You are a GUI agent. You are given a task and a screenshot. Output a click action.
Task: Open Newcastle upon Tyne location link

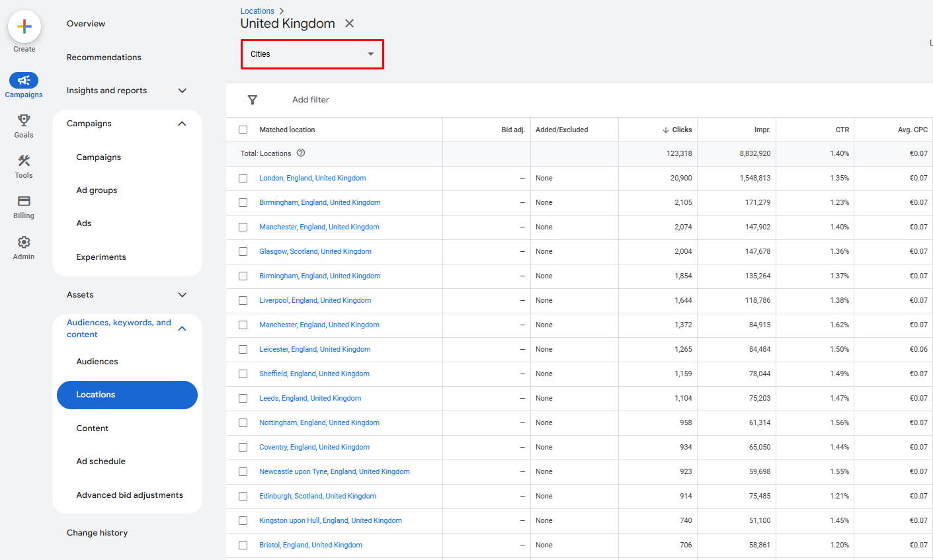[335, 472]
